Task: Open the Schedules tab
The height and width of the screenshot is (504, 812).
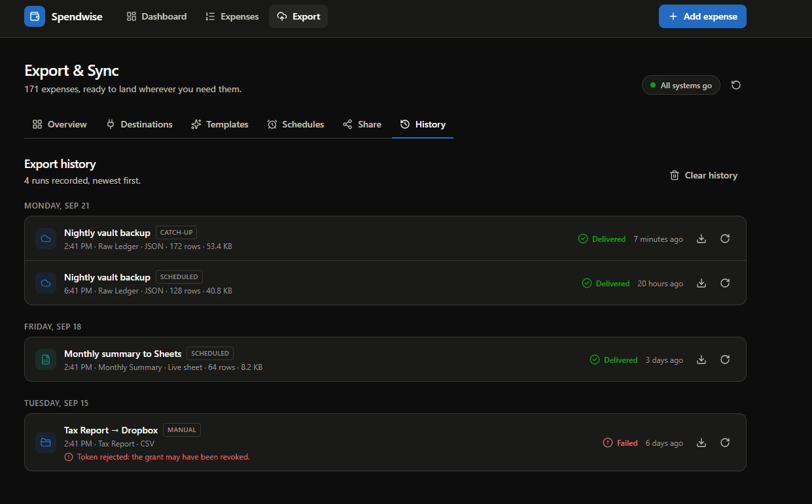Action: coord(296,124)
